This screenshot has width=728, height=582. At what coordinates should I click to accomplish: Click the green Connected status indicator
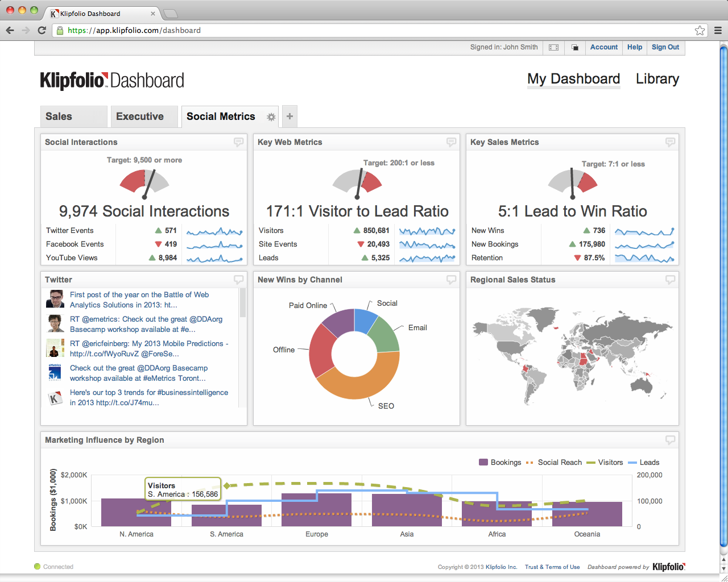pos(38,567)
